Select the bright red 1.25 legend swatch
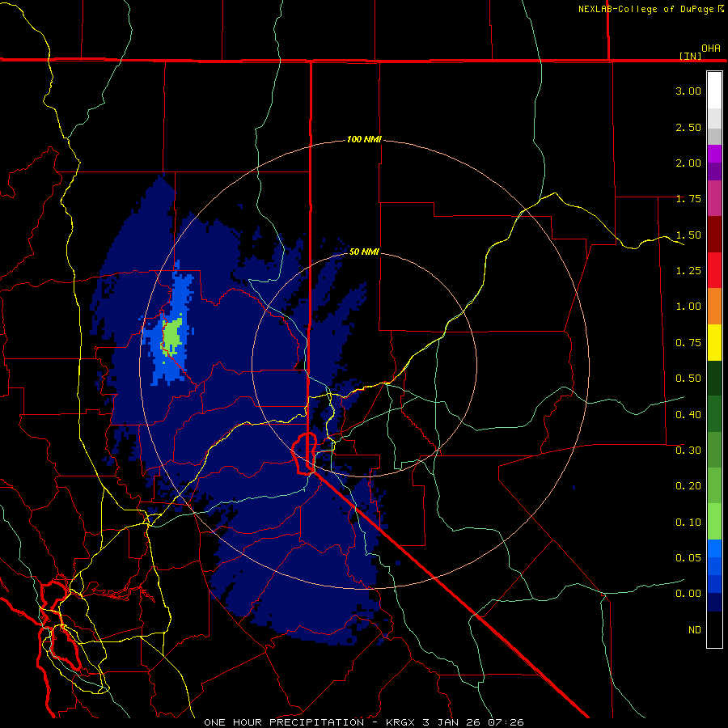Screen dimensions: 728x728 click(714, 270)
